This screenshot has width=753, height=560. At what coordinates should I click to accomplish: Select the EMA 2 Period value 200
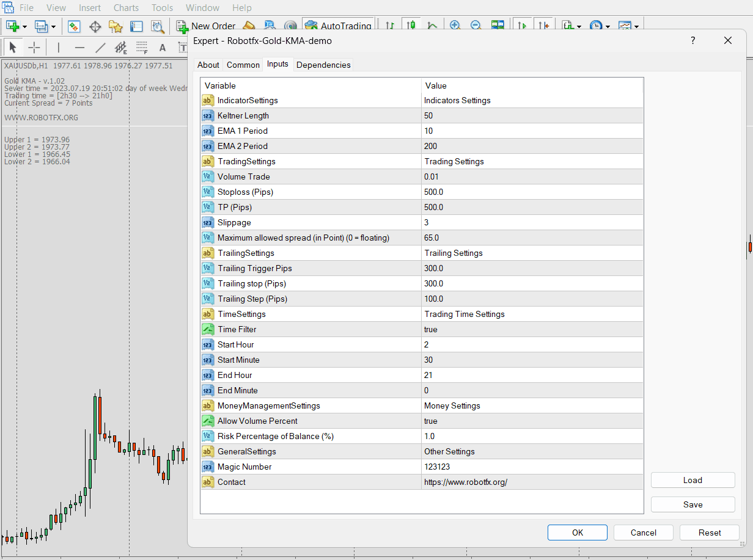point(532,146)
